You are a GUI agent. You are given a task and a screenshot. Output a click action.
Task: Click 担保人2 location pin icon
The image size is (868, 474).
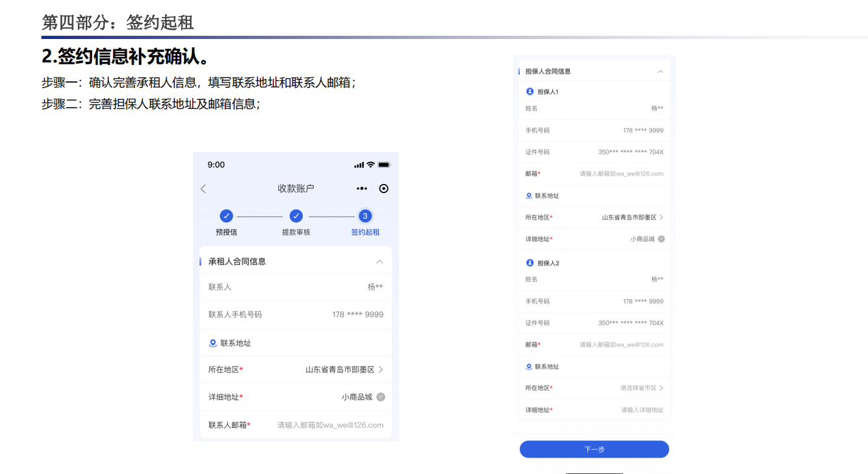click(529, 367)
